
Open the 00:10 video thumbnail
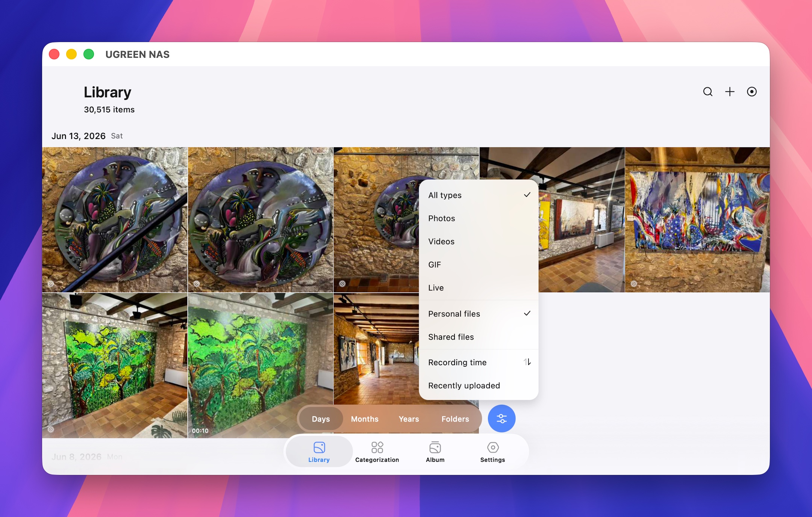point(261,365)
